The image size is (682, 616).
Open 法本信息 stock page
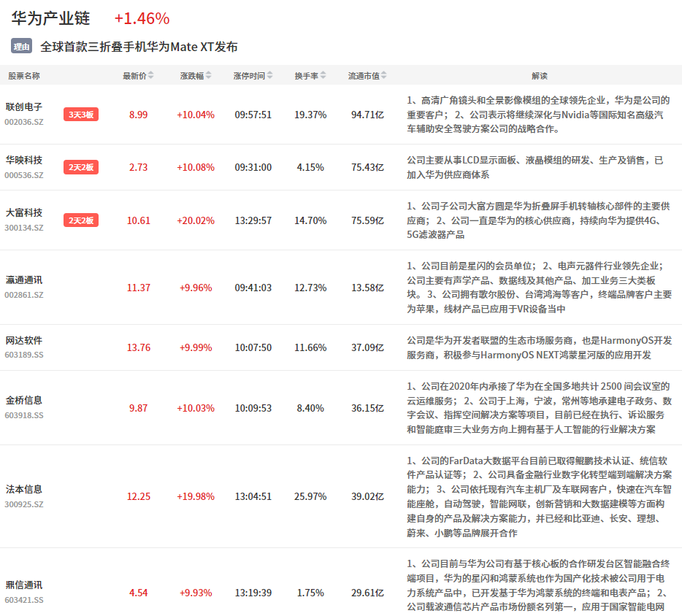[24, 489]
